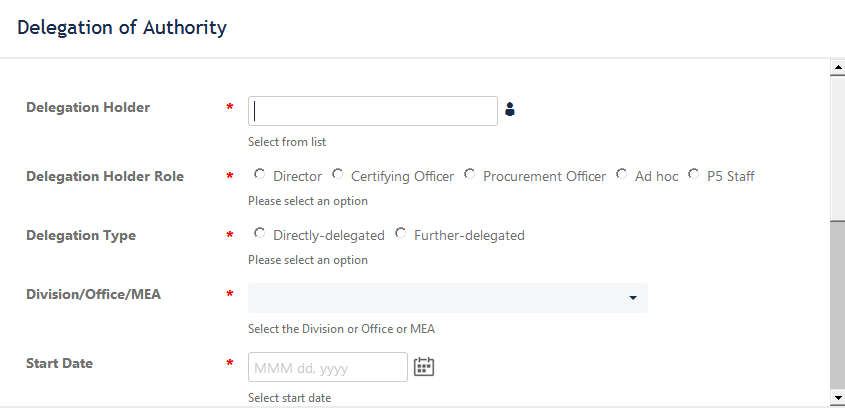Select the Ad hoc role radio button
The image size is (845, 409).
coord(622,174)
